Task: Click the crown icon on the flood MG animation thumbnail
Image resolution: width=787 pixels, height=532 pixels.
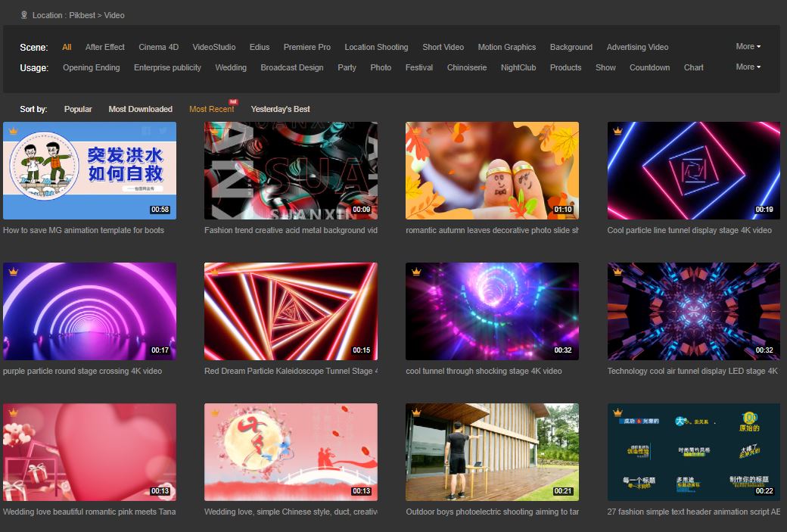Action: [x=14, y=131]
